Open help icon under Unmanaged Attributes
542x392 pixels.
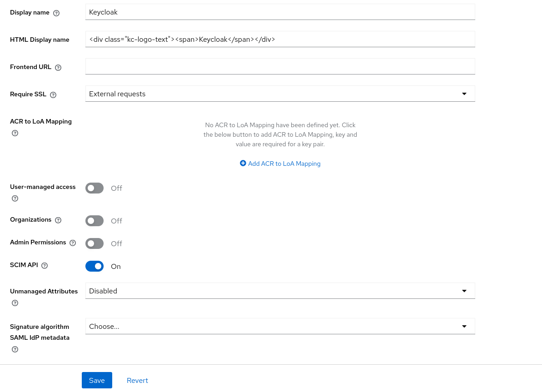tap(15, 303)
